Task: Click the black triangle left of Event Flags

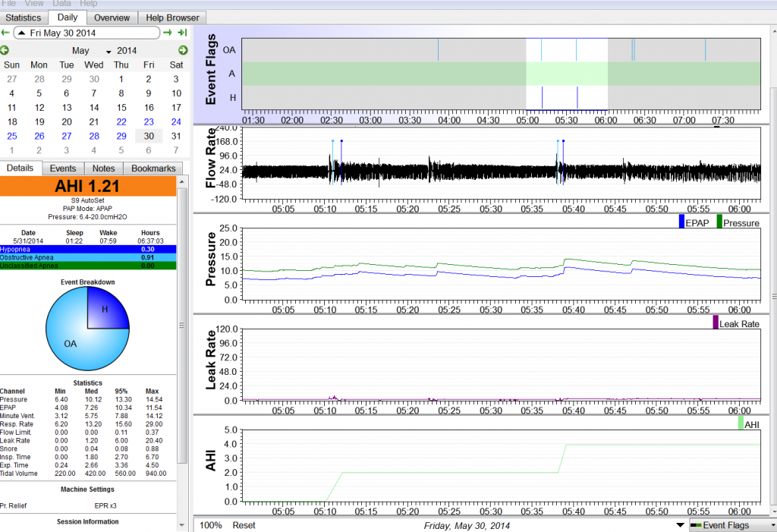Action: point(679,525)
